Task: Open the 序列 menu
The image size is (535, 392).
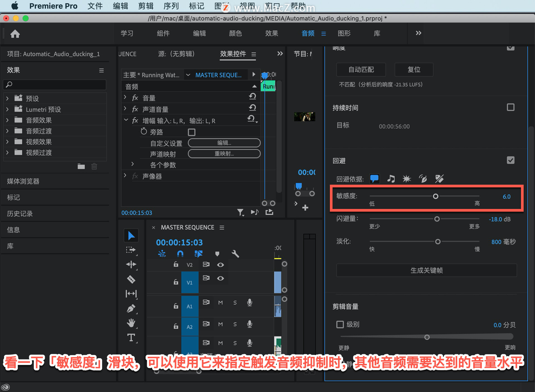Action: tap(171, 6)
